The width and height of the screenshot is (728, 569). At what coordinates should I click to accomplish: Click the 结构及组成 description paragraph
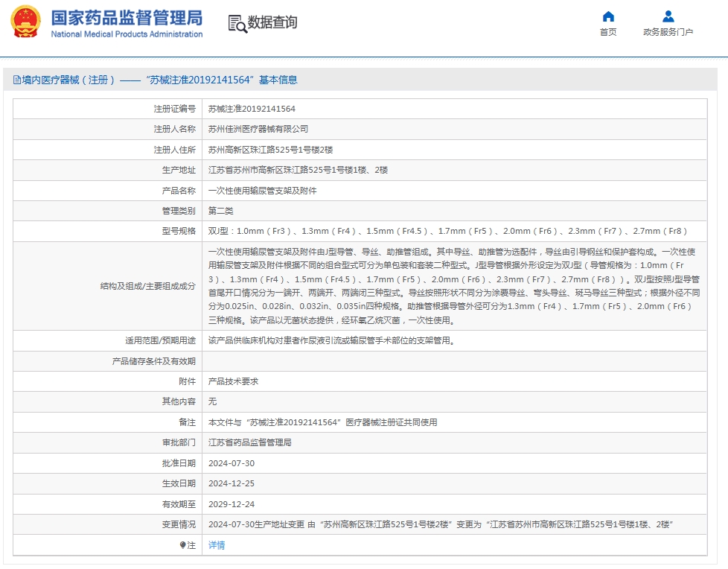(454, 286)
